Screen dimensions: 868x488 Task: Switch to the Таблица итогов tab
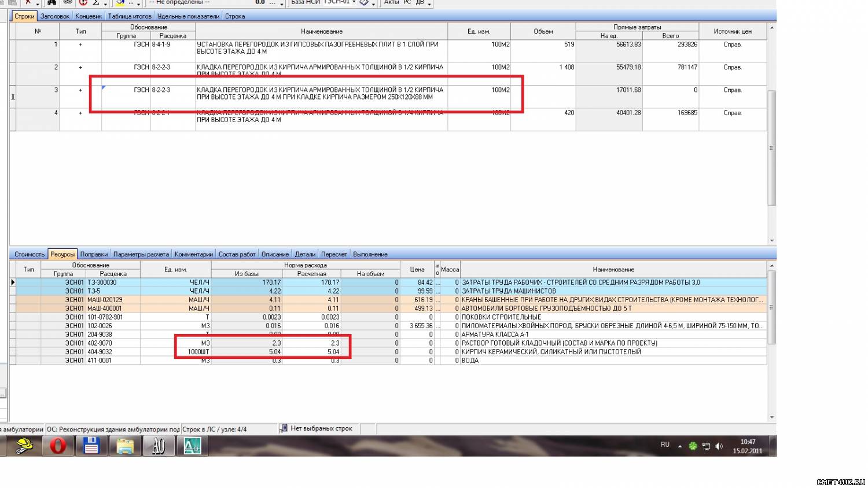(130, 16)
